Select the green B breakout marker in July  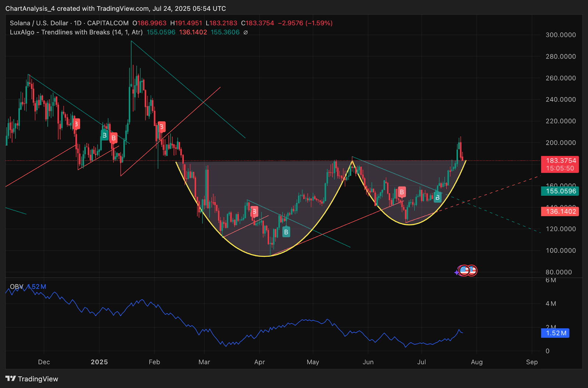[x=437, y=197]
